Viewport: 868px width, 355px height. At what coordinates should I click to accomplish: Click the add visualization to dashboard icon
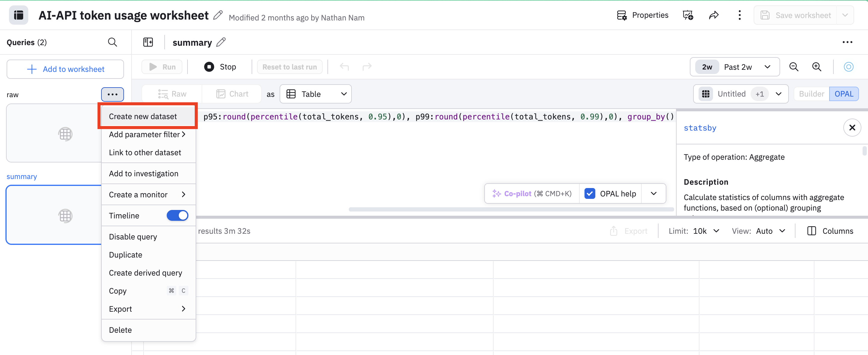point(688,15)
